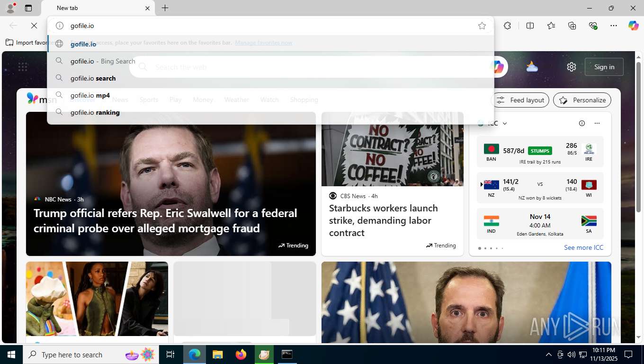Viewport: 644px width, 364px height.
Task: Open the Copilot icon in the search box
Action: coord(498,67)
